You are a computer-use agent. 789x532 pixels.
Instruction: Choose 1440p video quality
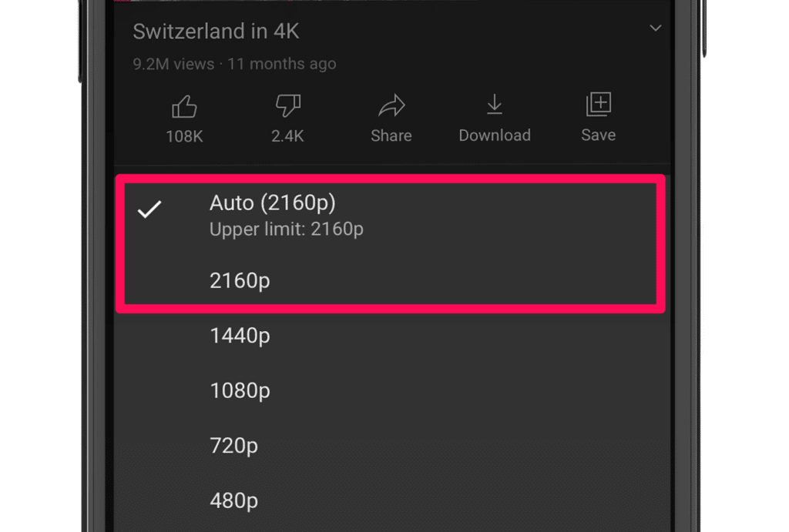click(240, 336)
